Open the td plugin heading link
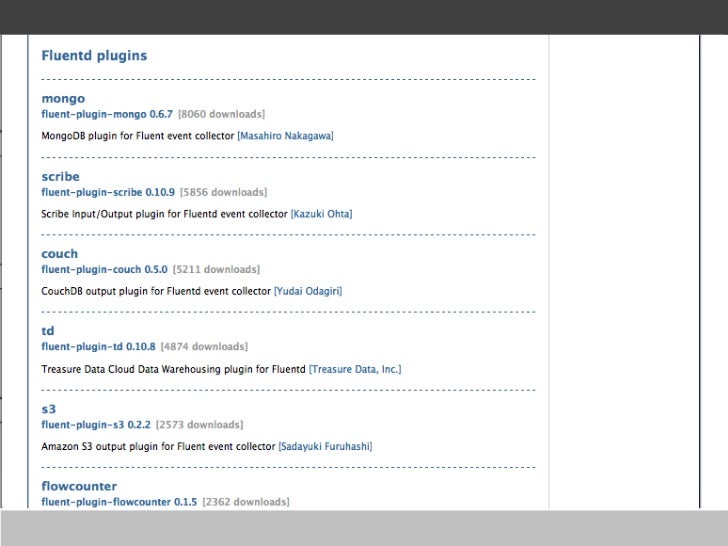Screen dimensions: 728x546 (48, 331)
